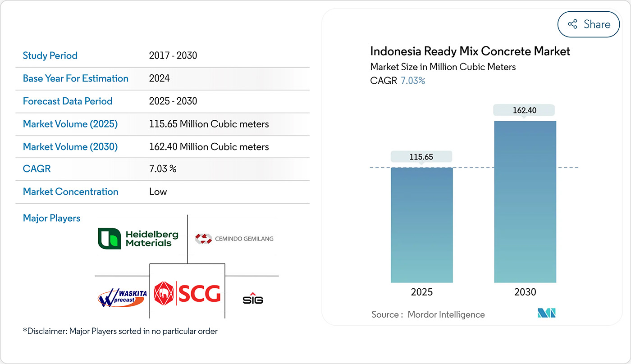This screenshot has height=364, width=631.
Task: Expand the Forecast Data Period row
Action: tap(68, 101)
